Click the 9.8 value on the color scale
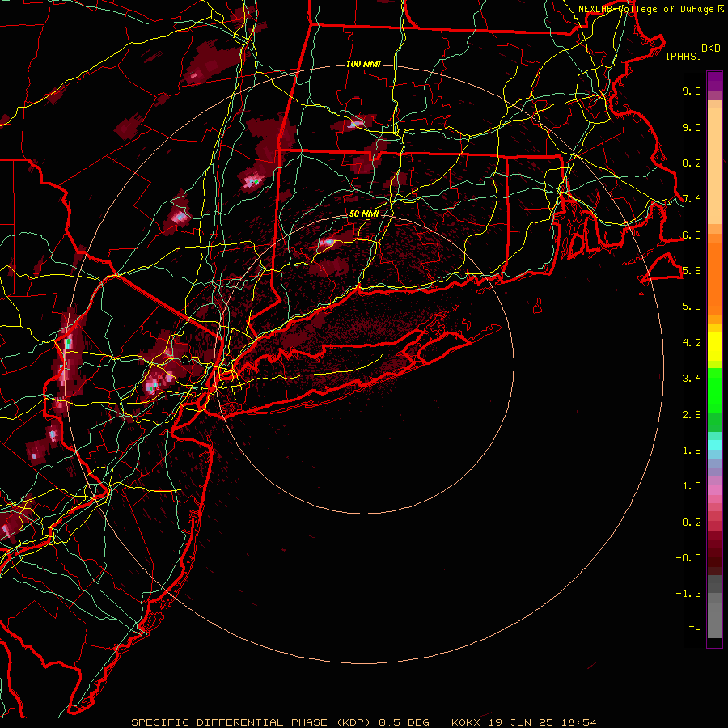728x728 pixels. (692, 91)
